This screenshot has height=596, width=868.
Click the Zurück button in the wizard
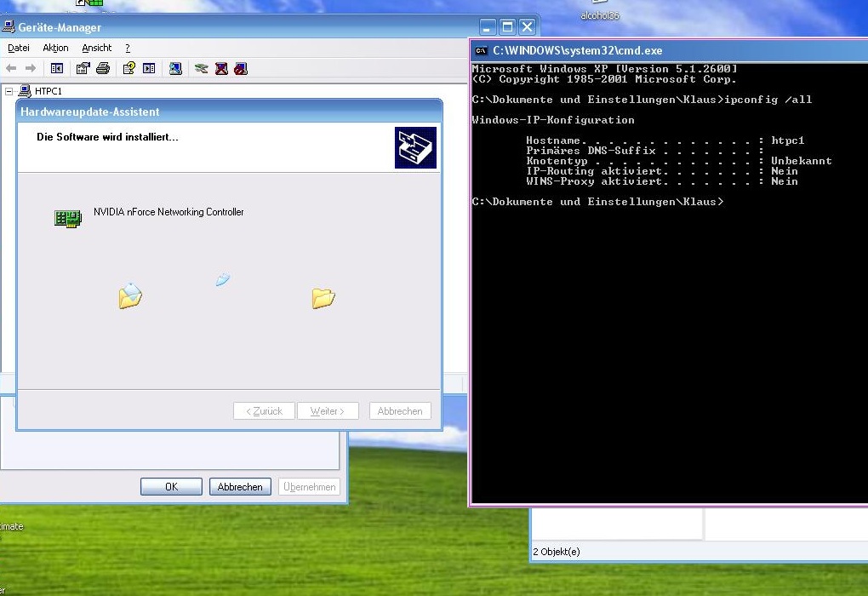[264, 411]
